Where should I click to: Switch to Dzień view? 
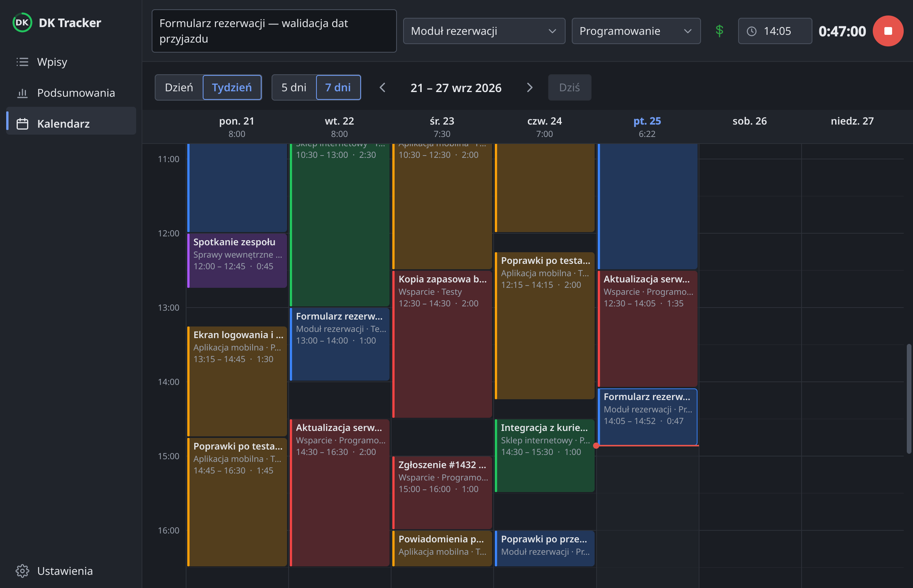click(x=179, y=87)
